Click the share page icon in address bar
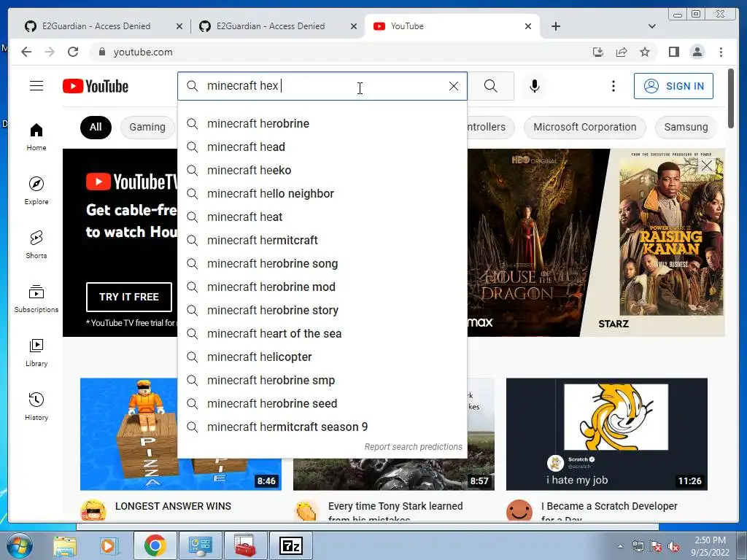This screenshot has width=747, height=560. 622,52
